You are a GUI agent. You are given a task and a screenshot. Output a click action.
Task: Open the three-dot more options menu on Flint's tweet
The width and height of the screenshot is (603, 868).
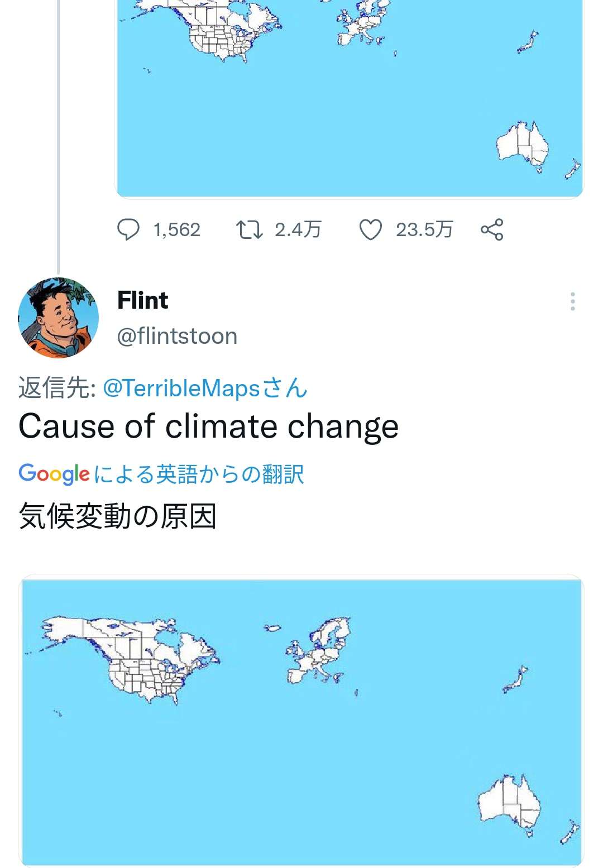tap(572, 303)
